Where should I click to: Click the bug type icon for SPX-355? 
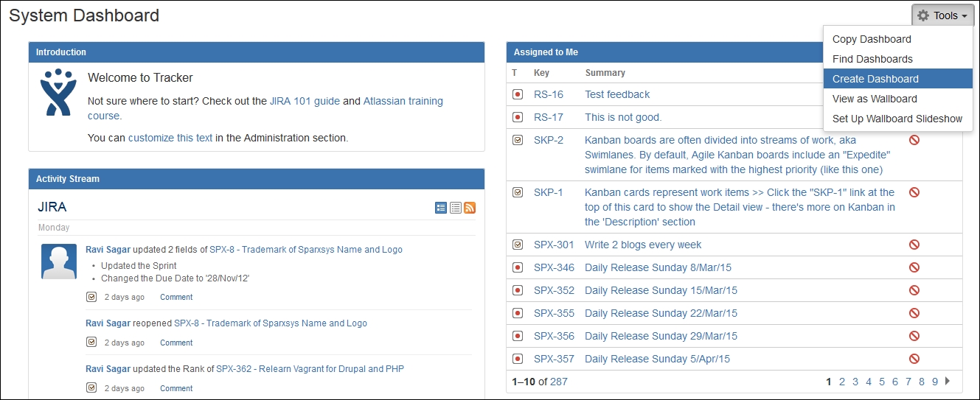click(518, 313)
